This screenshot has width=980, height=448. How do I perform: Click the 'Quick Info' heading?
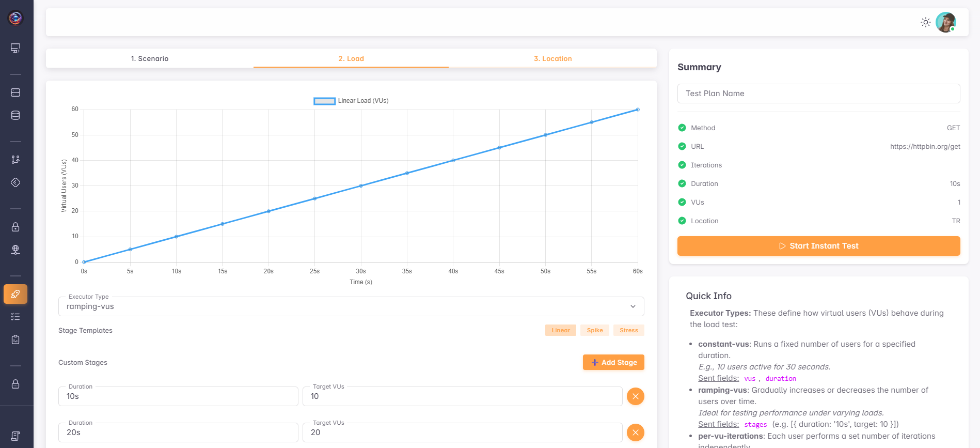[x=708, y=296]
